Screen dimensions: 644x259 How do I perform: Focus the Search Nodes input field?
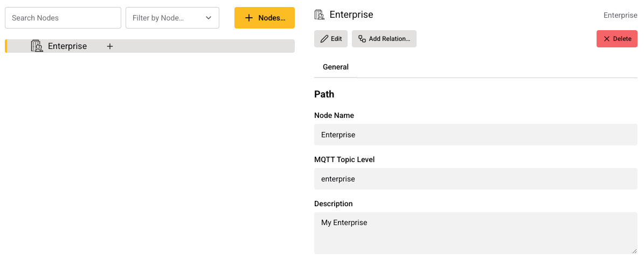pos(63,18)
